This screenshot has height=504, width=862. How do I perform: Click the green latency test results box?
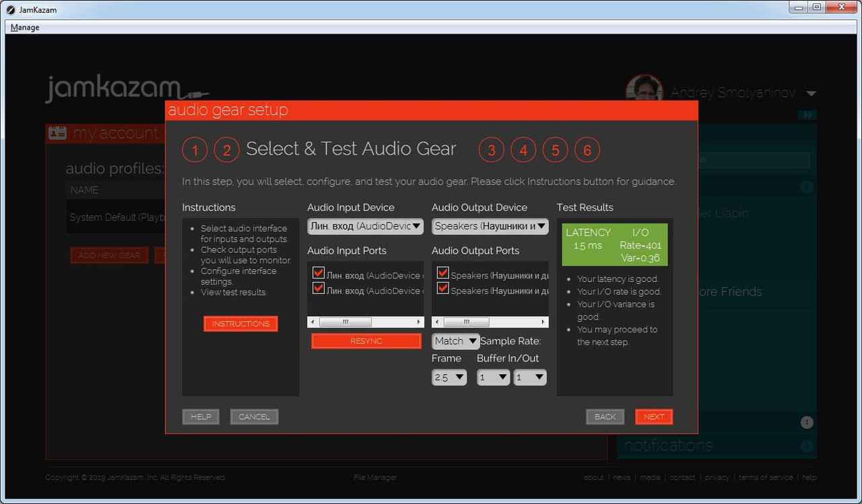[x=615, y=245]
